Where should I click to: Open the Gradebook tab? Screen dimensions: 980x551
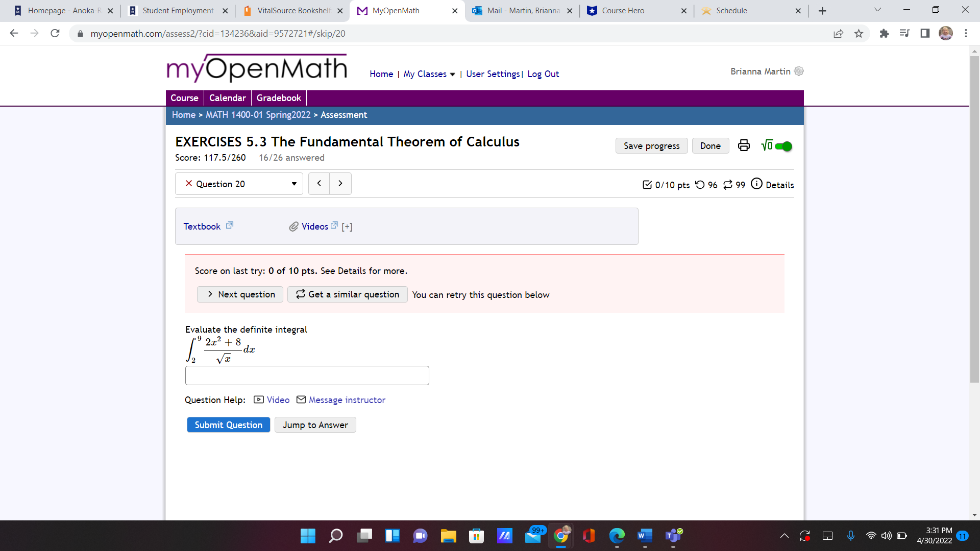coord(279,98)
